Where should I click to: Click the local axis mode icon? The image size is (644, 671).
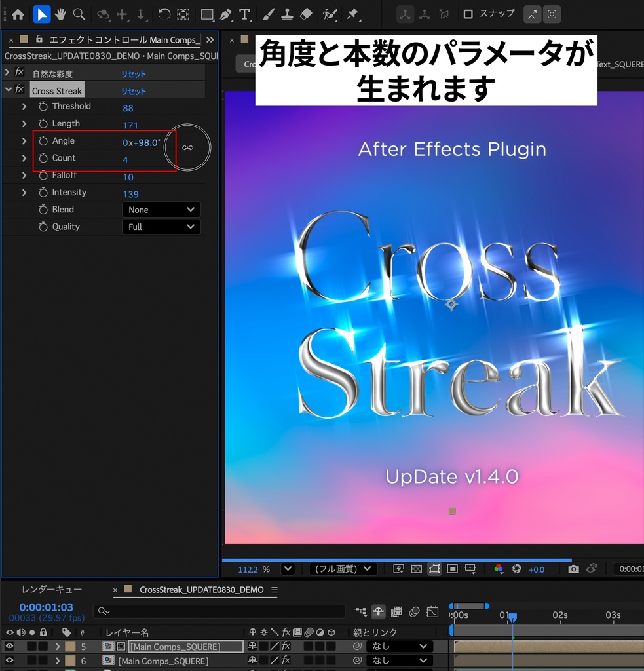(x=405, y=14)
